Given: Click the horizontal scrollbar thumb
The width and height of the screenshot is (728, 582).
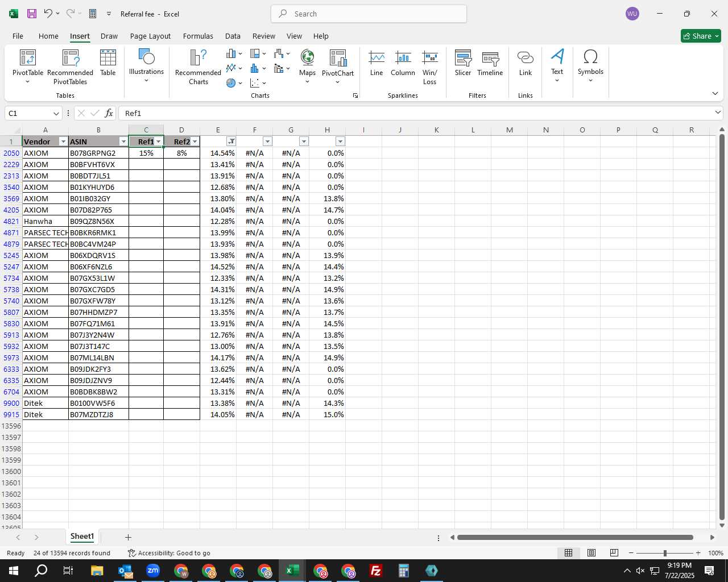Looking at the screenshot, I should click(575, 537).
